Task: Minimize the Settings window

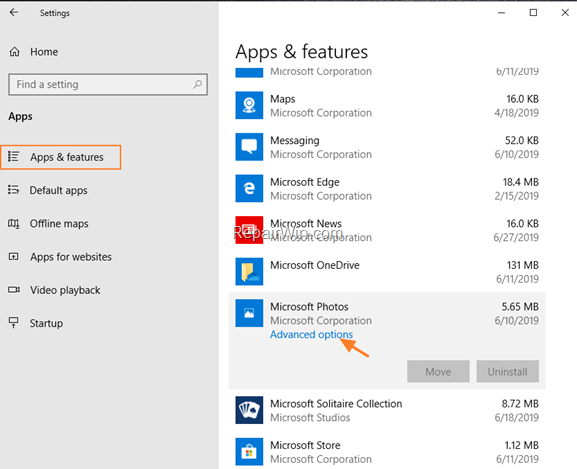Action: [501, 13]
